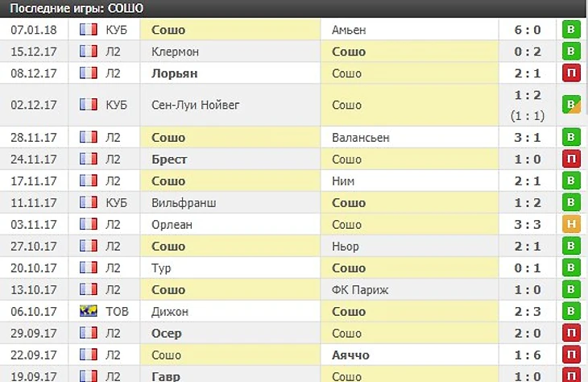Click the orange draw badge for Орлеан–Сошо 3:3
The width and height of the screenshot is (588, 382).
coord(571,225)
